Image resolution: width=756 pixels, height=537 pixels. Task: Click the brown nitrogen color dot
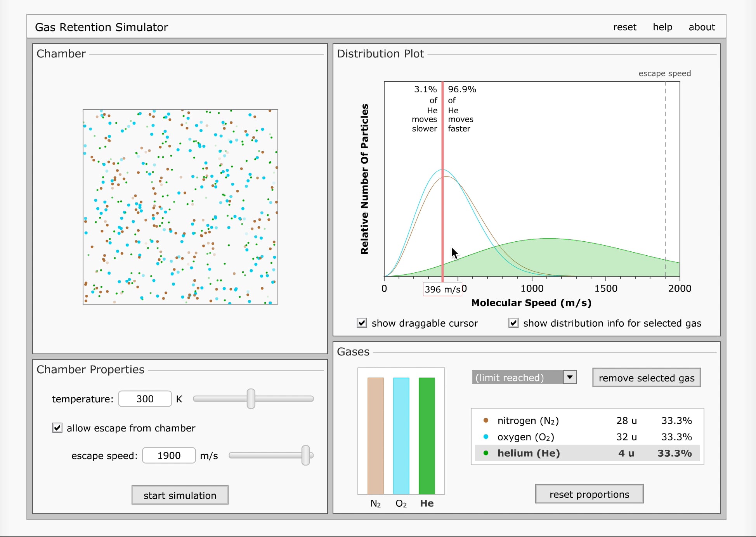(x=486, y=420)
